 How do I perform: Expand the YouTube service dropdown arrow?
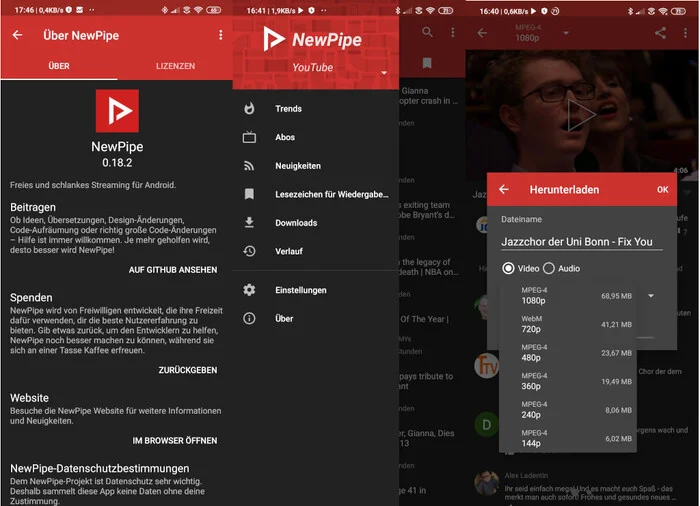[384, 73]
